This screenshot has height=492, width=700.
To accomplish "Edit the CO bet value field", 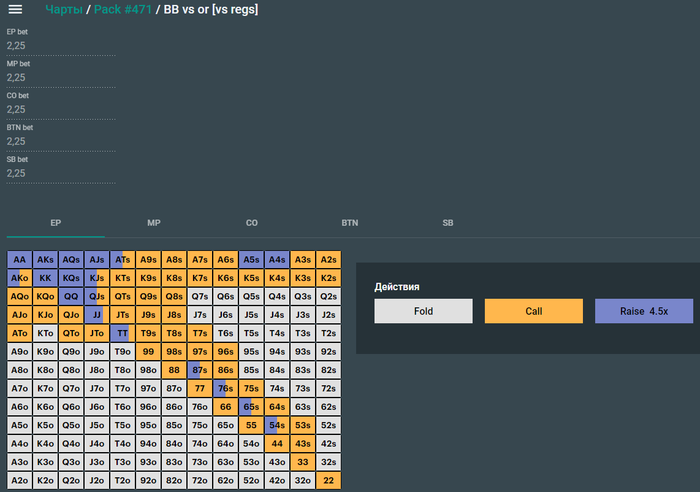I will [x=61, y=109].
